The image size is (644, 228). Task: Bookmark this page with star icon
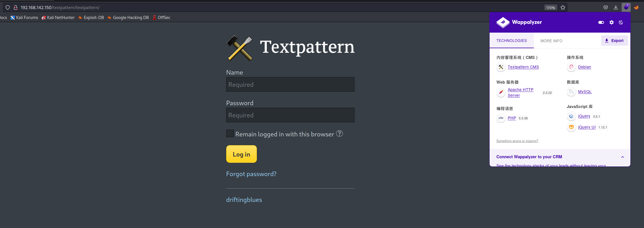tap(563, 8)
